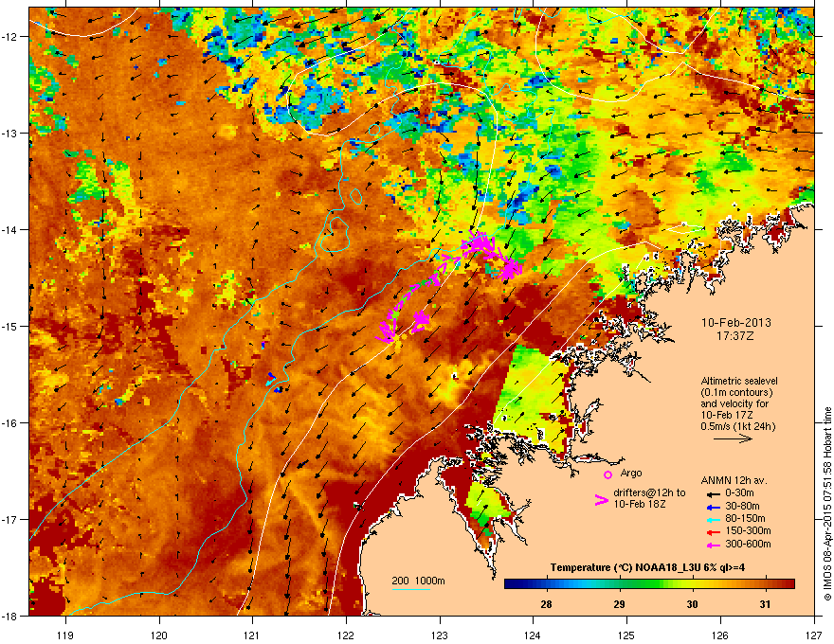Click the '0.5m/s (1kt 24h)' label

click(x=737, y=426)
